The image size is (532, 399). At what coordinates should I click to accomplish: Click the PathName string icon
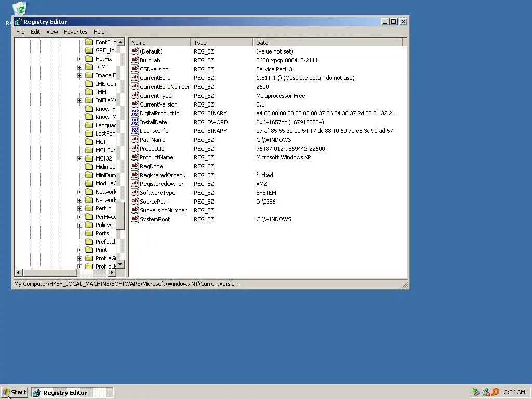tap(135, 139)
